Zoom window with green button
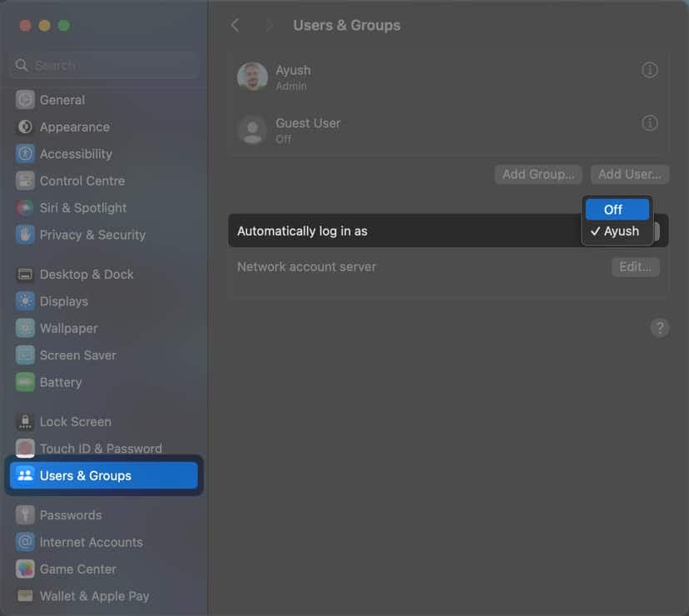The width and height of the screenshot is (689, 616). pyautogui.click(x=64, y=26)
